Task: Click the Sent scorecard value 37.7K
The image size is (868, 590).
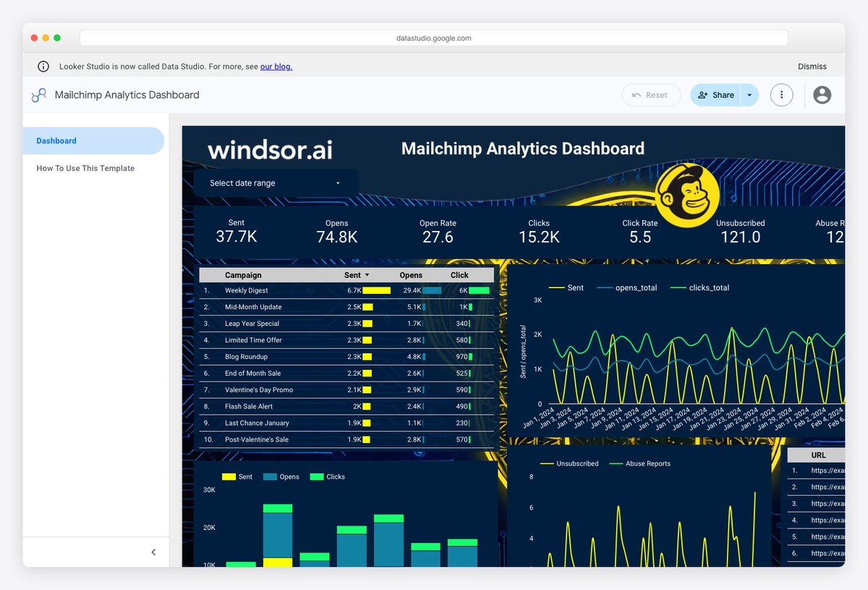Action: point(237,237)
